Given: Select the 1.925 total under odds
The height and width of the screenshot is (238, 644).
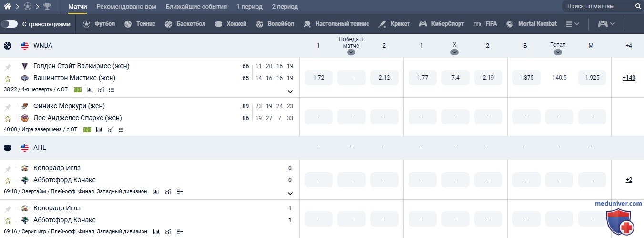Looking at the screenshot, I should [592, 78].
